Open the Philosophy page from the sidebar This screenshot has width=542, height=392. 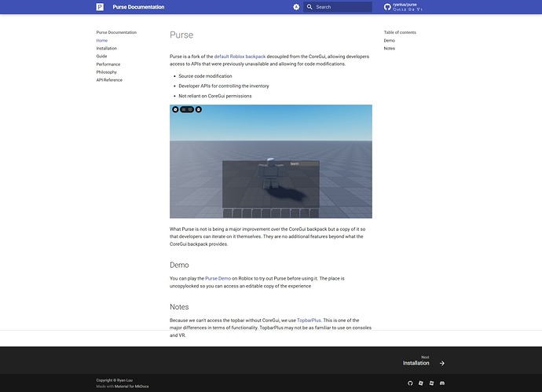107,72
